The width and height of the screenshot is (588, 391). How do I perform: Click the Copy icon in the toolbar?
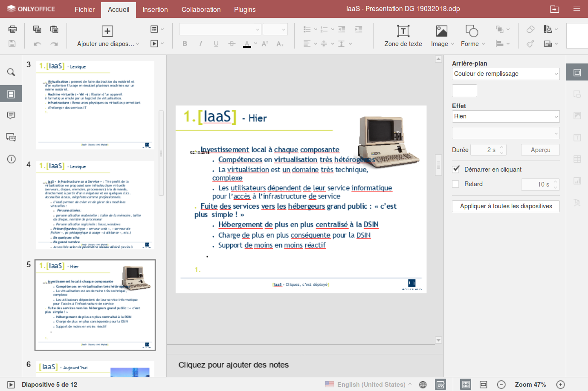[x=37, y=29]
